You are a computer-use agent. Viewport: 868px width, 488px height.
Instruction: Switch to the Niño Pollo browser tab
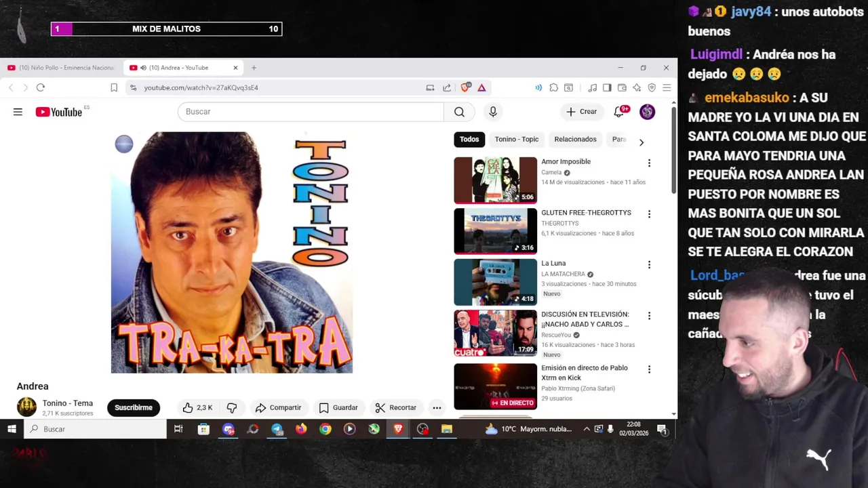click(x=62, y=68)
